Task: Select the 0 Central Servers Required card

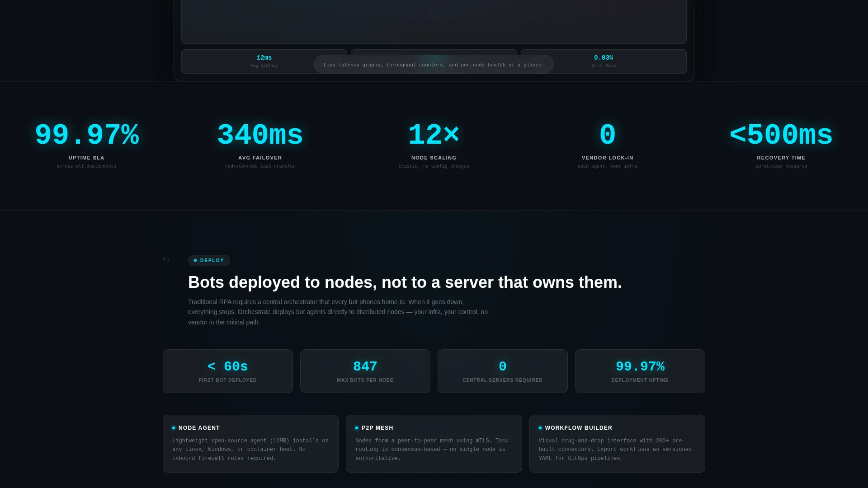Action: 503,371
